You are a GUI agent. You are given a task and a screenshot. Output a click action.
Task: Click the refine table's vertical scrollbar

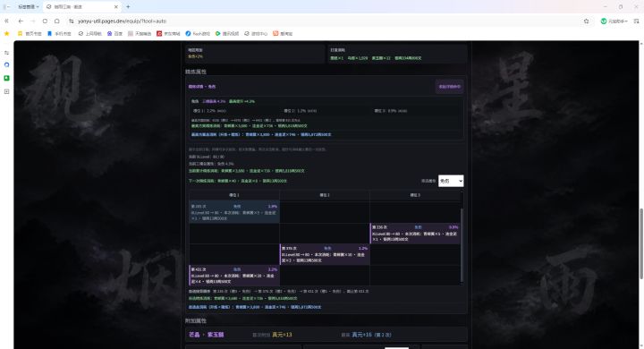(462, 245)
